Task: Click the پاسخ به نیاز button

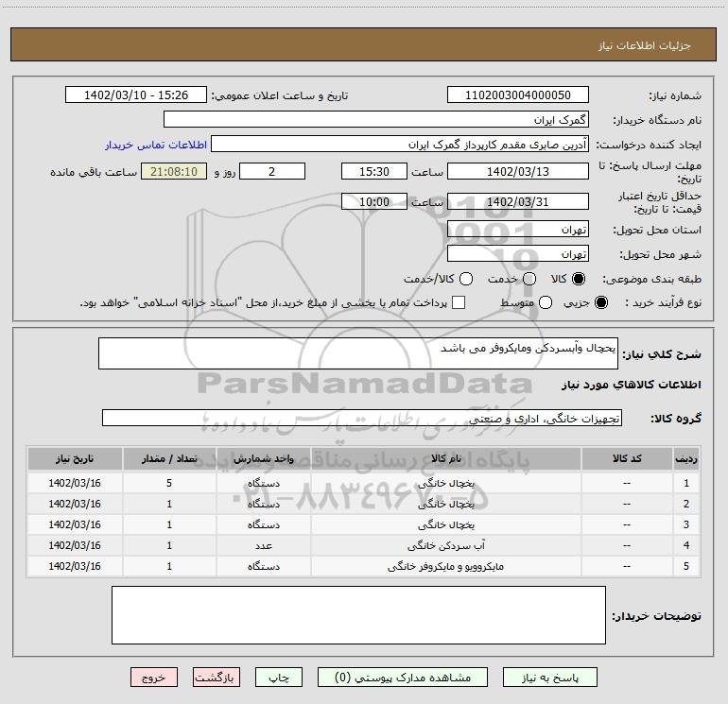Action: coord(550,678)
